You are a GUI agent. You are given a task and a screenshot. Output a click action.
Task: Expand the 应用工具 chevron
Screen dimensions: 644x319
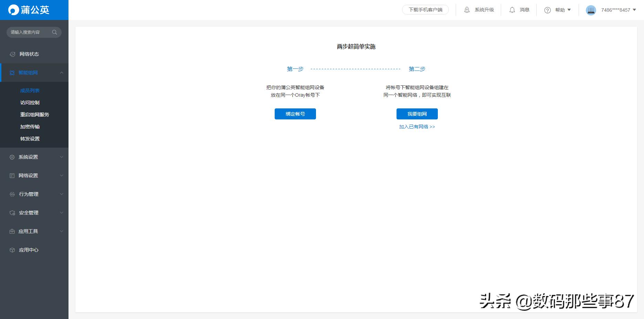[62, 231]
